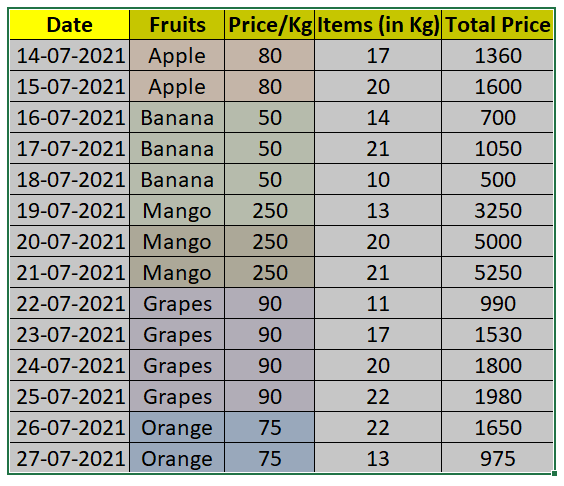This screenshot has height=486, width=564.
Task: Select the Grapes cell for 22-07-2021
Action: (177, 303)
